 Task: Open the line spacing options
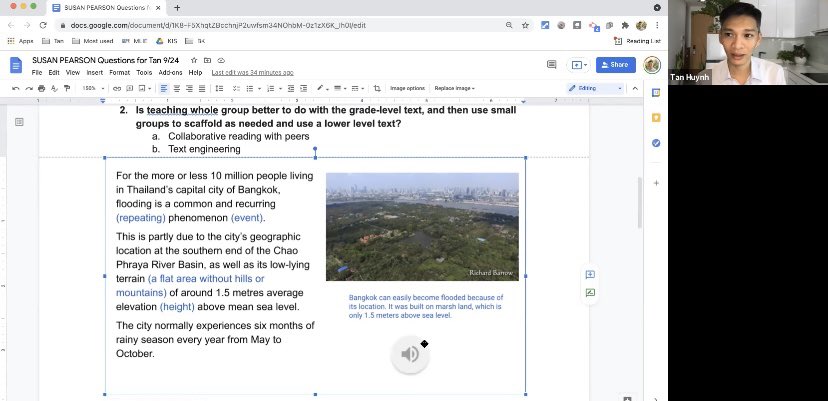click(219, 88)
